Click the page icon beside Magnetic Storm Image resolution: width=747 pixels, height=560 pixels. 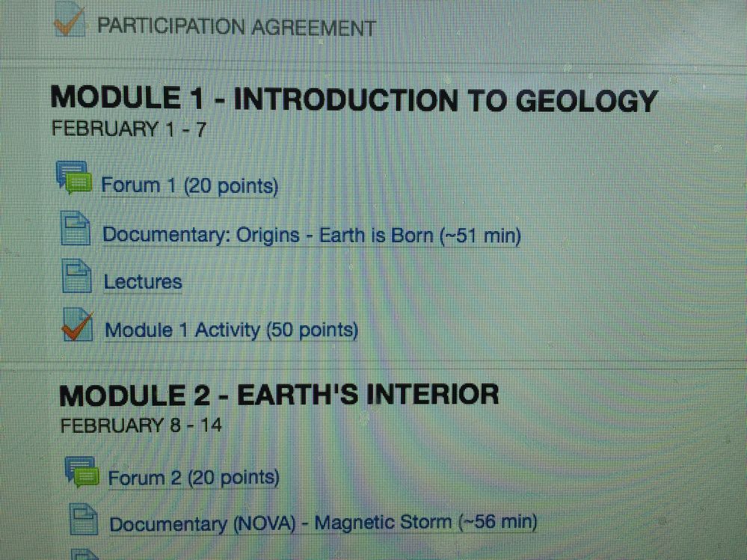pos(84,518)
